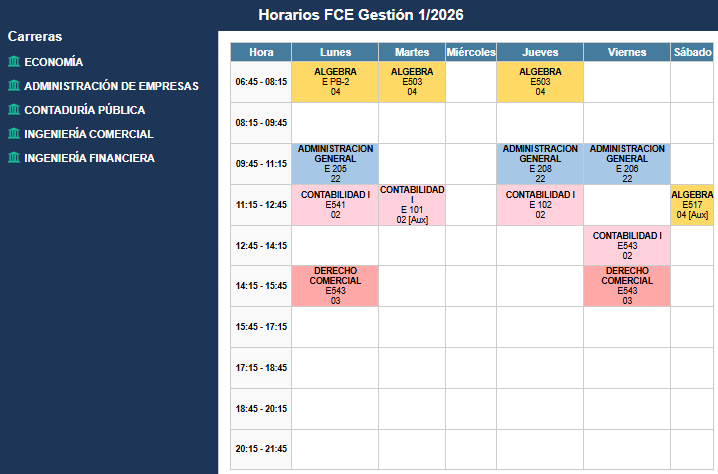Select Tuesday CONTABILIDAD I E 101 cell
Image resolution: width=718 pixels, height=474 pixels.
tap(412, 205)
